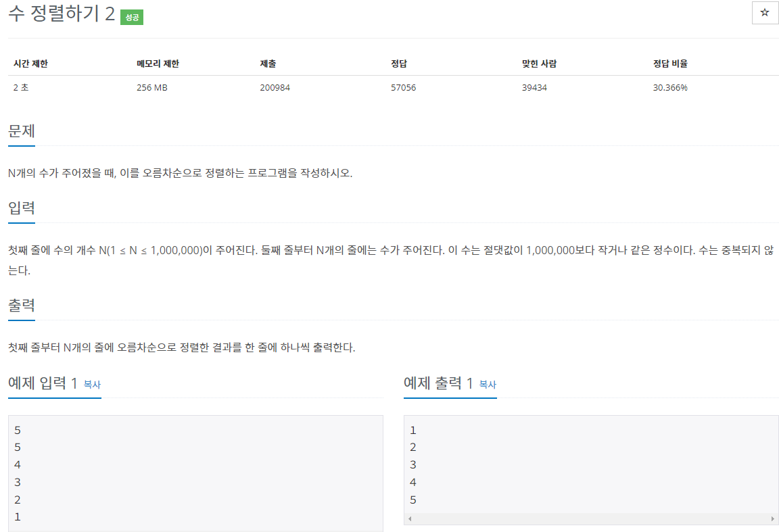This screenshot has width=779, height=532.
Task: Click the 시간 제한 column header
Action: (x=30, y=64)
